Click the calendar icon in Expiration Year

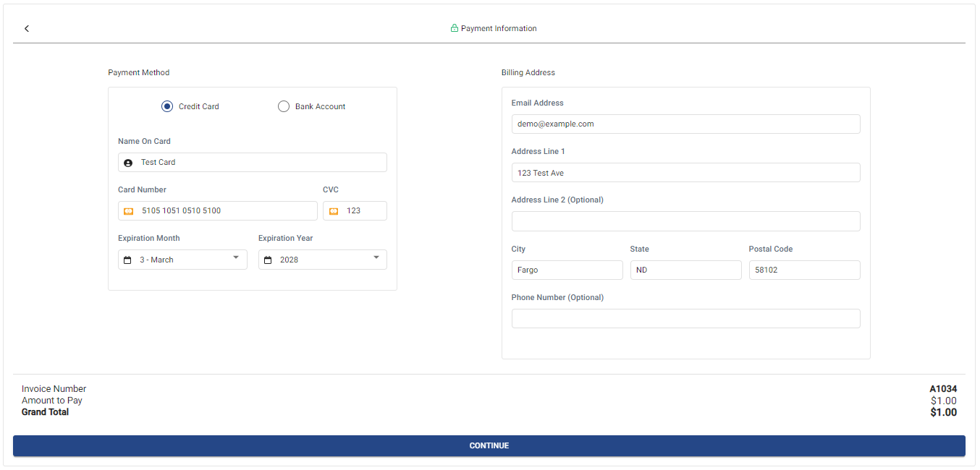point(268,260)
